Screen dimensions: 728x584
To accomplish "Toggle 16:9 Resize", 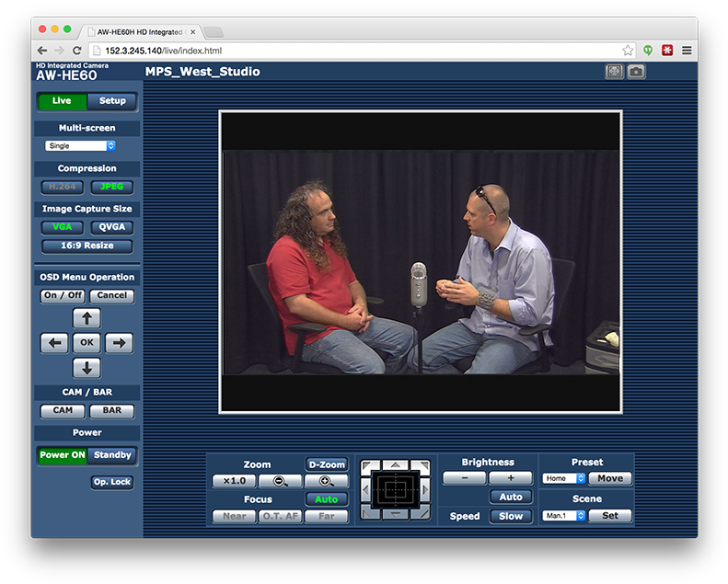I will pyautogui.click(x=87, y=246).
